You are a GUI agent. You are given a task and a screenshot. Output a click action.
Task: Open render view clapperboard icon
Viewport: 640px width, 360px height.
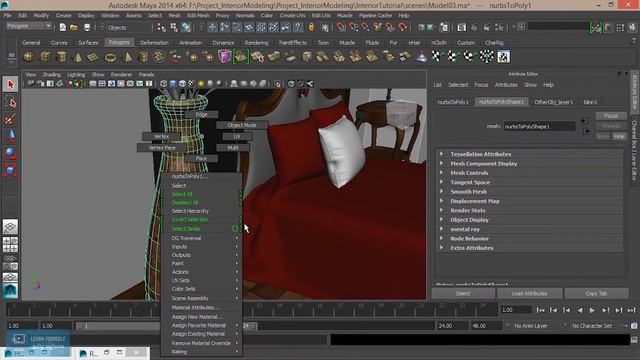[x=462, y=27]
